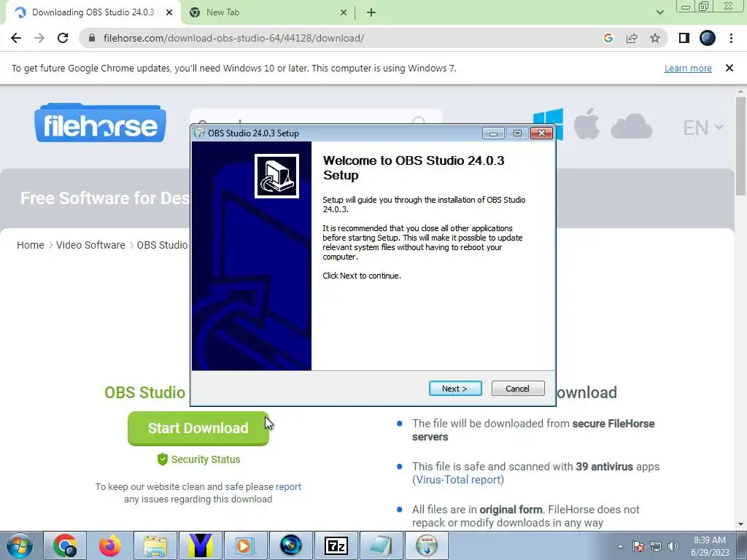Screen dimensions: 747x560
Task: Click the Learn more link in update notice
Action: [x=688, y=68]
